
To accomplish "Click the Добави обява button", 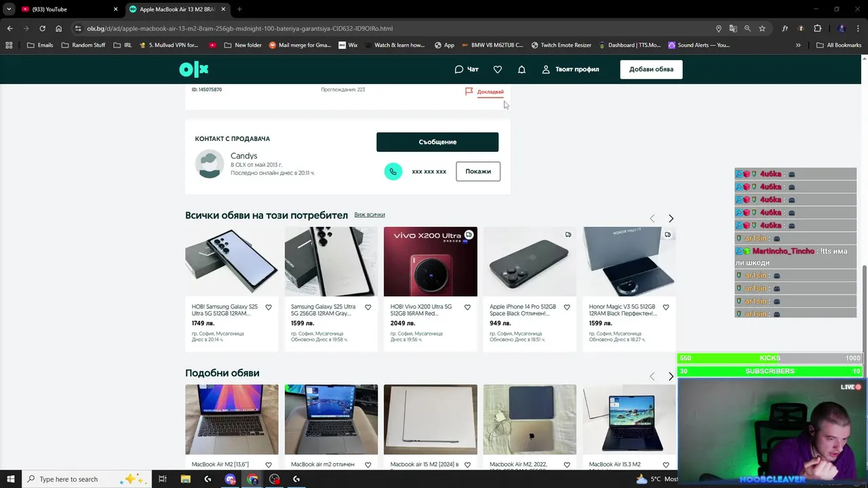I will [x=651, y=69].
